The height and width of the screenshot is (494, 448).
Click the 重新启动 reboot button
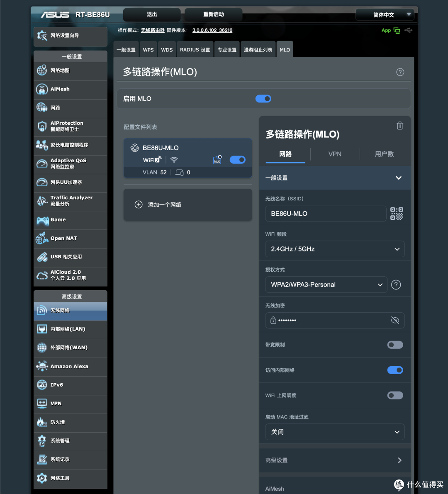tap(214, 15)
